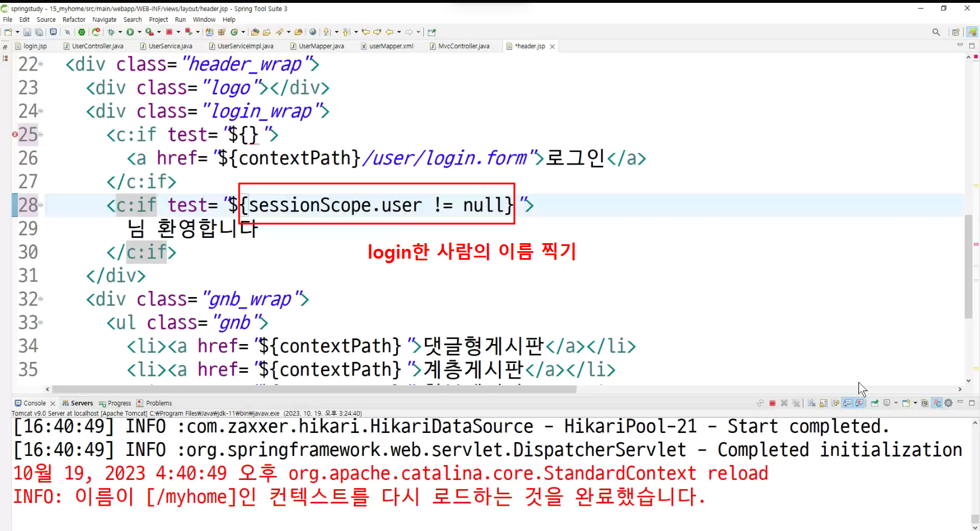Screen dimensions: 980x531
Task: Open the Project menu
Action: tap(159, 19)
